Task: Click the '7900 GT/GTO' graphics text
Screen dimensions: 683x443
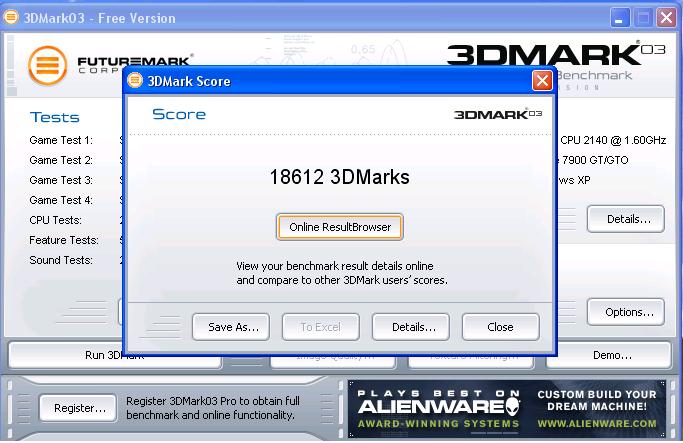Action: [x=595, y=160]
